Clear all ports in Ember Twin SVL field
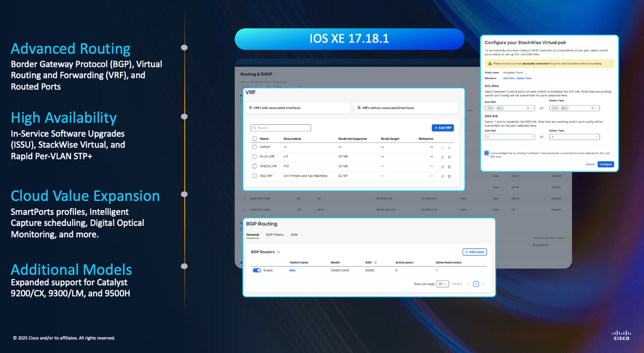Image resolution: width=644 pixels, height=353 pixels. (x=592, y=108)
